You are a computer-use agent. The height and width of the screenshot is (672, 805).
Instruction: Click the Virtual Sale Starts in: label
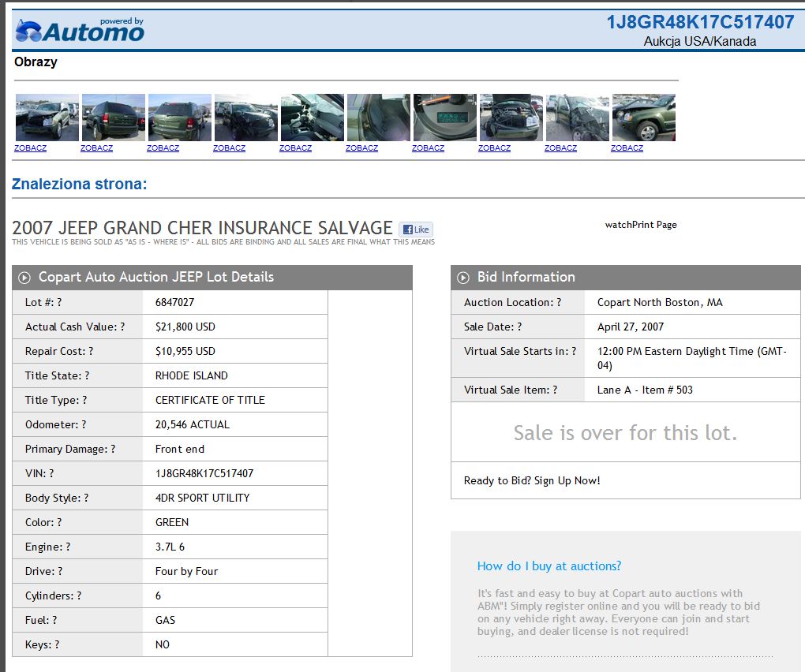[x=520, y=352]
